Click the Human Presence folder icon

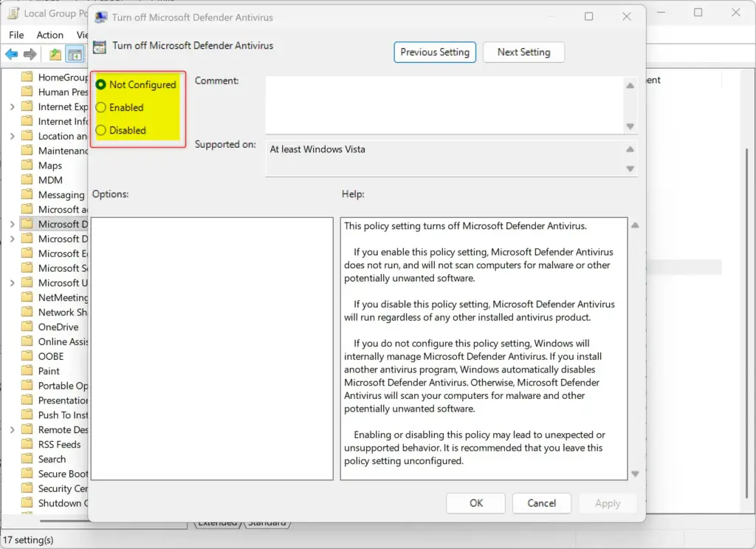click(27, 92)
